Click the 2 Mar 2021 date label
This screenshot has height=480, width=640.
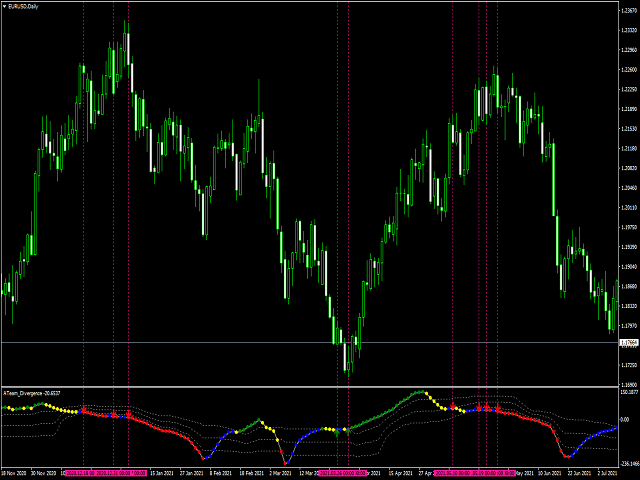280,473
